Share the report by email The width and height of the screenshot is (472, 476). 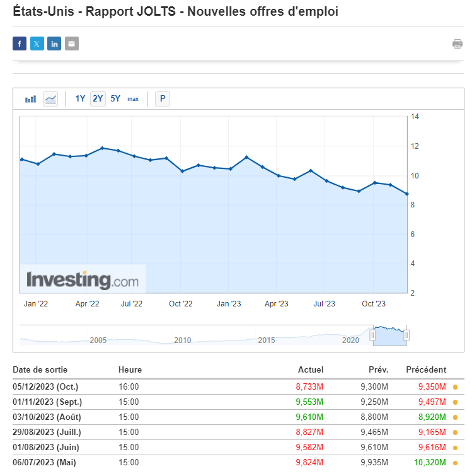[x=72, y=44]
